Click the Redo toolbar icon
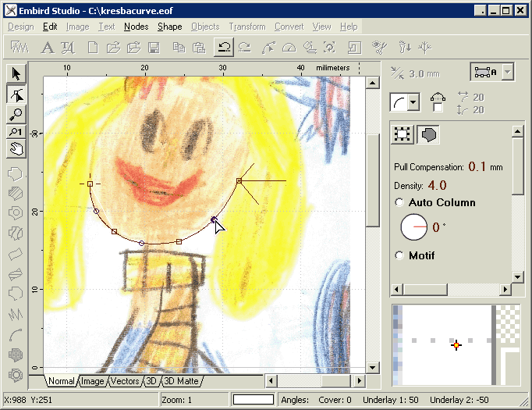532x410 pixels. 244,48
